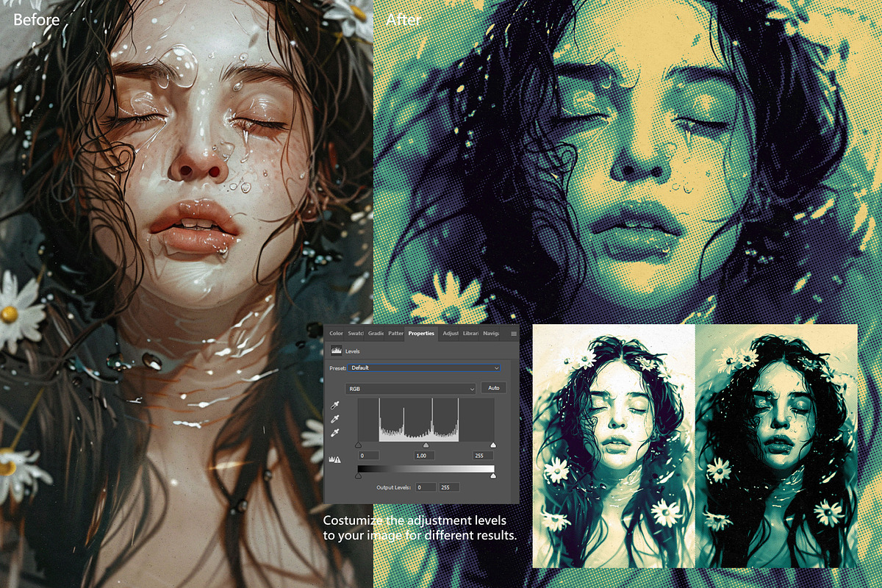Switch to the Swatches tab
The height and width of the screenshot is (588, 882).
pyautogui.click(x=355, y=334)
